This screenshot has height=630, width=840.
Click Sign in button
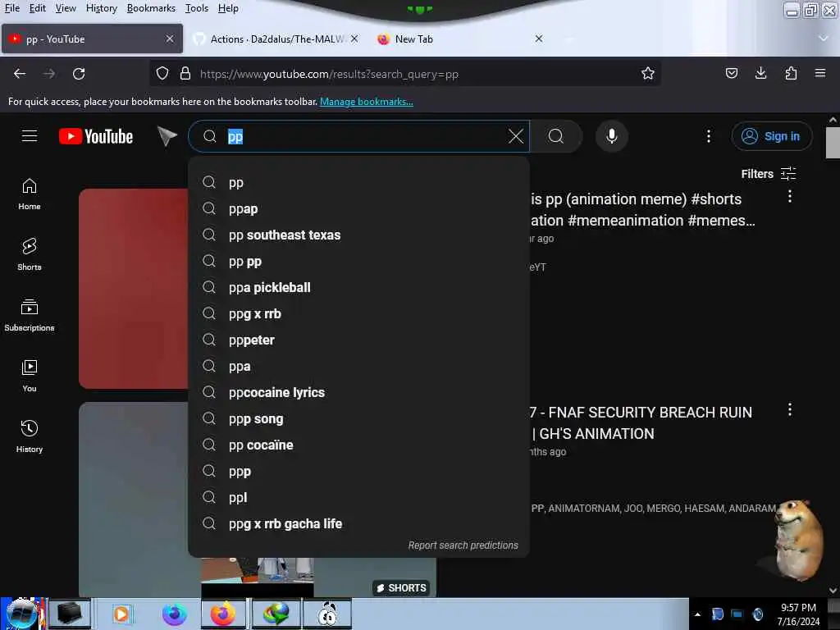coord(771,137)
